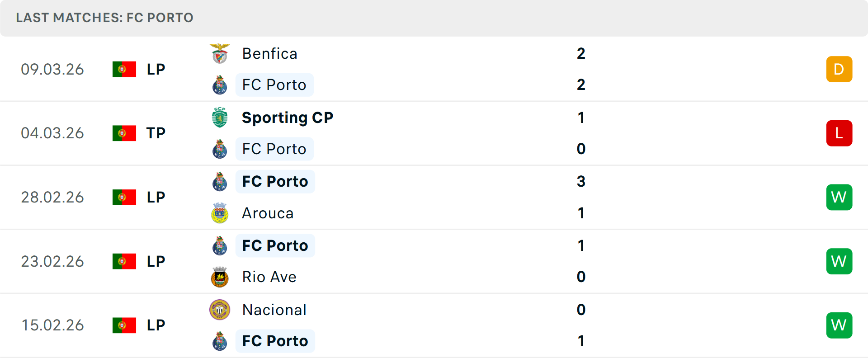Open the Rio Ave team link
The image size is (868, 358).
(x=269, y=277)
